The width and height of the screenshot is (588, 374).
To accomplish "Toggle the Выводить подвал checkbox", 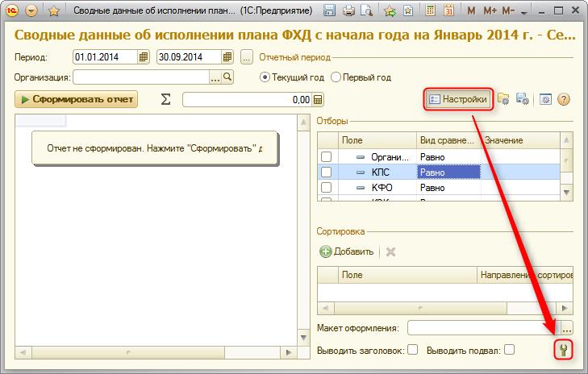I will (509, 350).
